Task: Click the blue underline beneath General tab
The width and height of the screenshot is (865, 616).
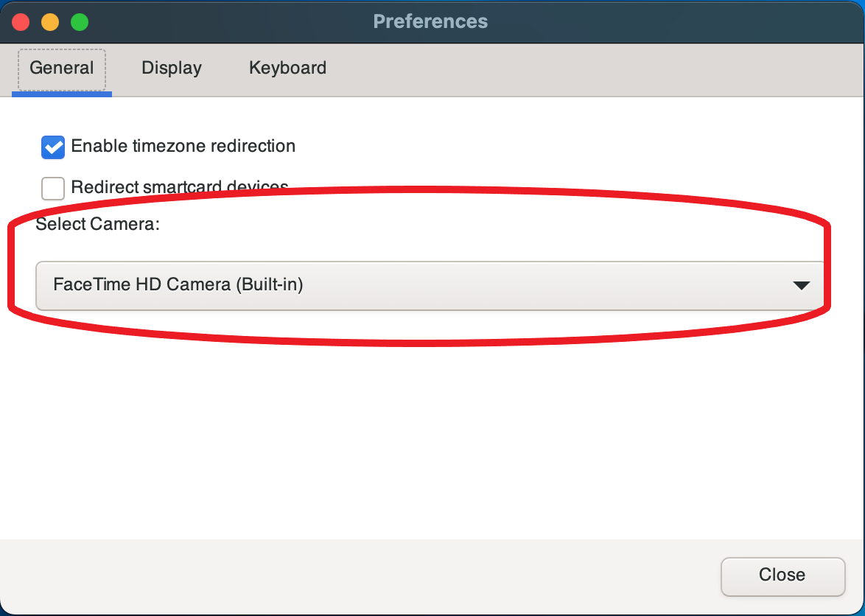Action: pyautogui.click(x=62, y=92)
